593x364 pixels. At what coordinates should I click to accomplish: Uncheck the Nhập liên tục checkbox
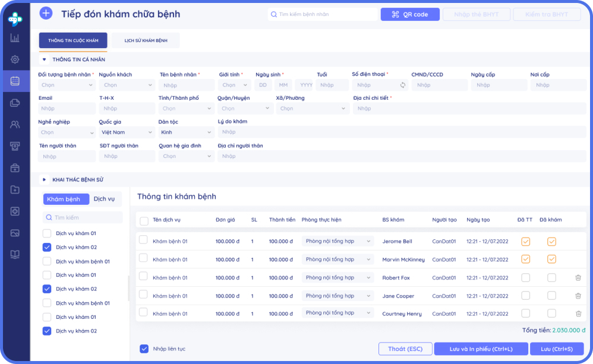click(x=144, y=349)
